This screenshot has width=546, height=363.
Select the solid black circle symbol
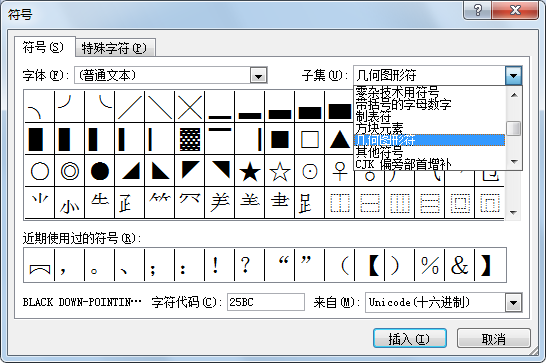pos(100,171)
